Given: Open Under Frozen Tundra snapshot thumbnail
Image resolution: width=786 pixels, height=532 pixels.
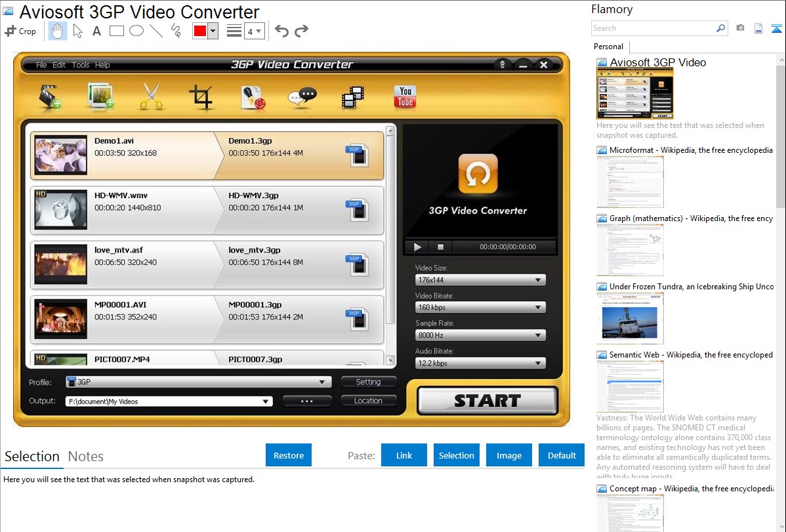Looking at the screenshot, I should coord(630,318).
